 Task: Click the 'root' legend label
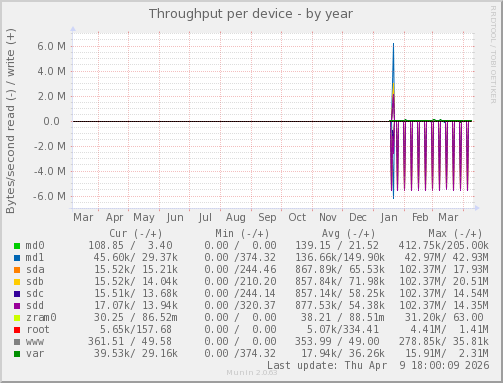pos(38,330)
